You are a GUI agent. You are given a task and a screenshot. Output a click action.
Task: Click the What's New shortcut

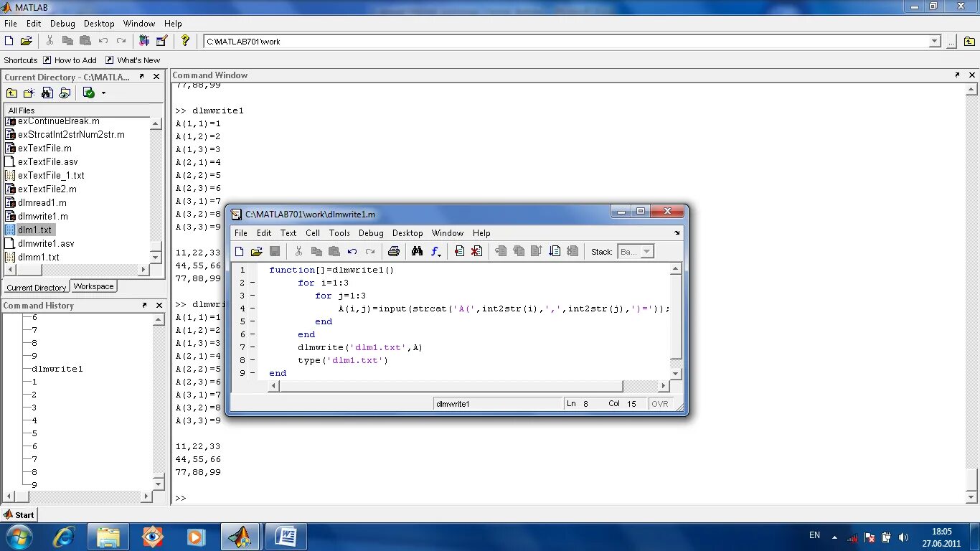pyautogui.click(x=133, y=60)
